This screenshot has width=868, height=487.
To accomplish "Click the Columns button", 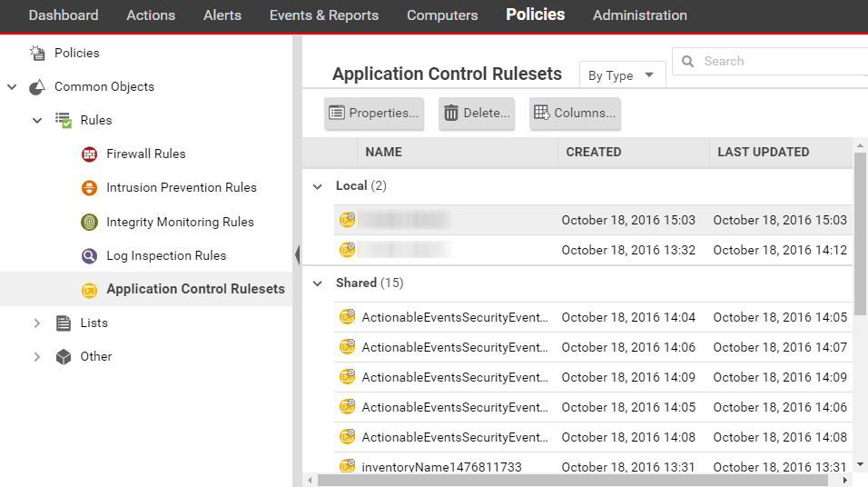I will 575,114.
